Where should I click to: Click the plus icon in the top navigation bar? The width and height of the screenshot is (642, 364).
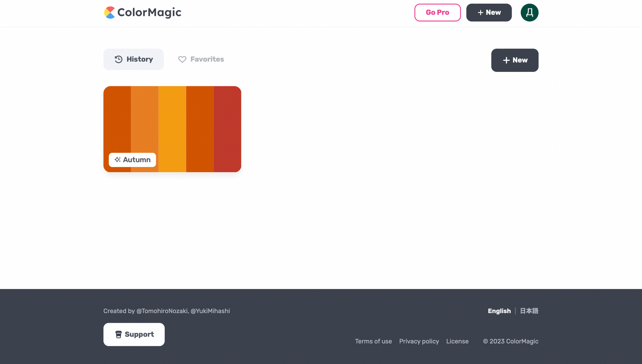(480, 12)
